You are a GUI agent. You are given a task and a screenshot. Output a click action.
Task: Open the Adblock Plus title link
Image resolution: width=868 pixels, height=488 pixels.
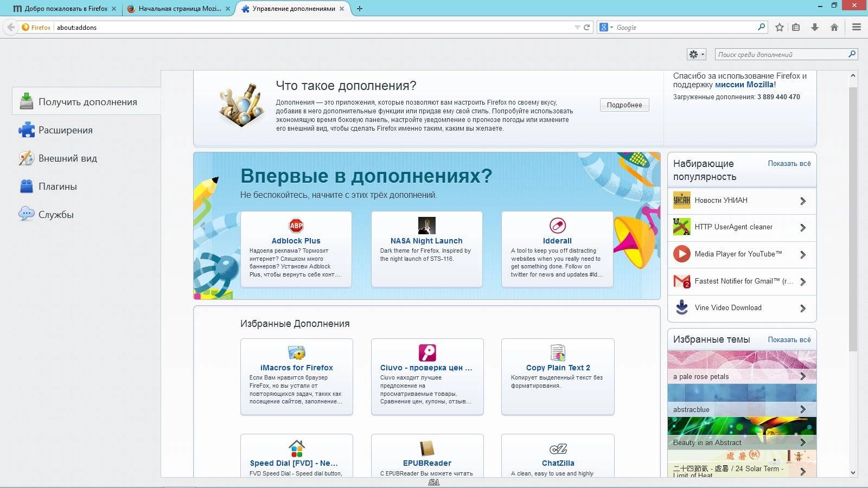click(296, 241)
